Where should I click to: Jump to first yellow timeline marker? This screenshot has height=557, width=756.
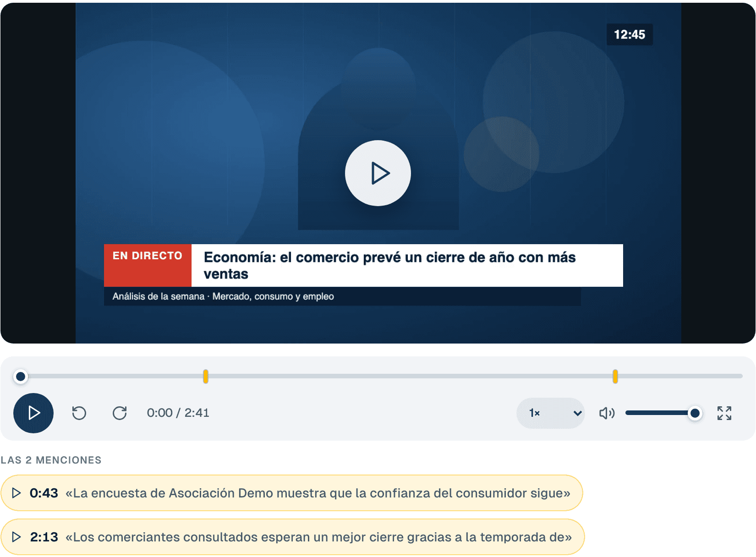pyautogui.click(x=206, y=377)
